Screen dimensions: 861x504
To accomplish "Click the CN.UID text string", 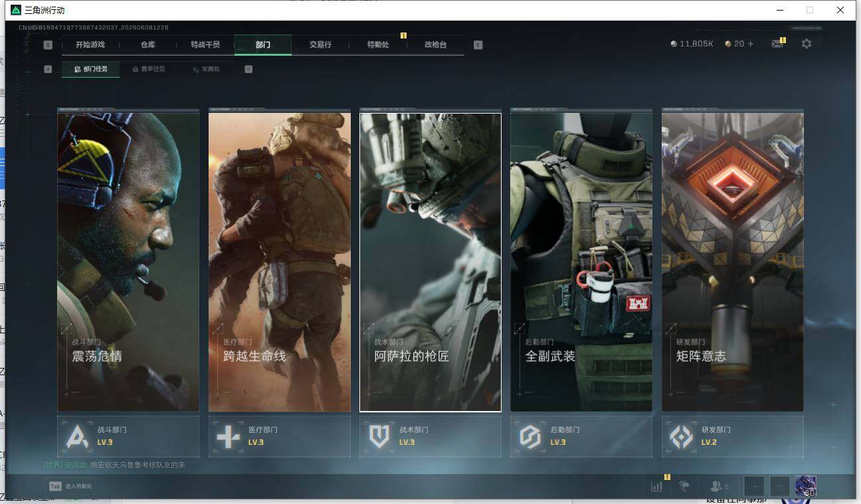I will pos(93,27).
